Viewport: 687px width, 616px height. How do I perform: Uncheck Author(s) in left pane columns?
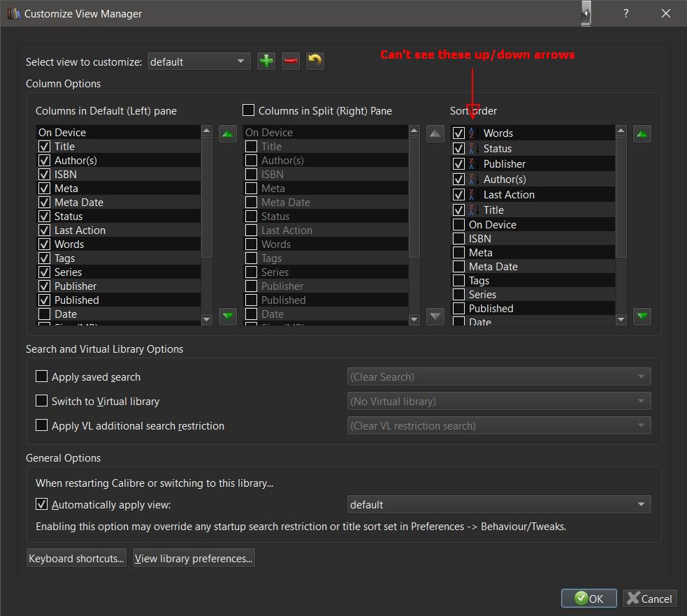[44, 160]
